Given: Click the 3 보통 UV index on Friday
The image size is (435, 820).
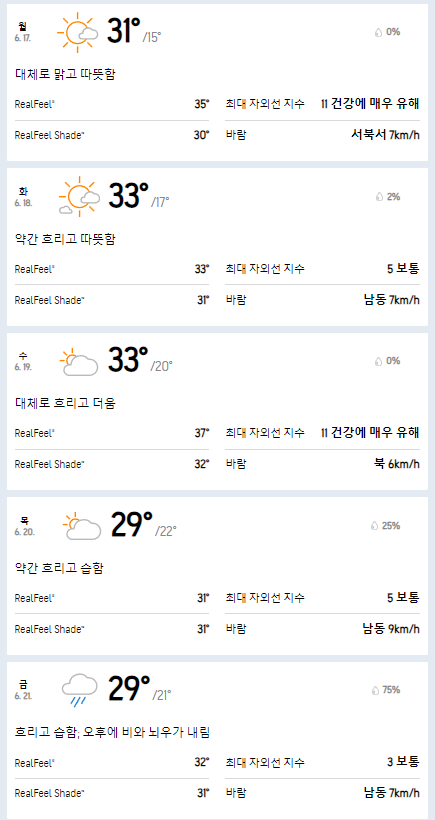Looking at the screenshot, I should (403, 761).
